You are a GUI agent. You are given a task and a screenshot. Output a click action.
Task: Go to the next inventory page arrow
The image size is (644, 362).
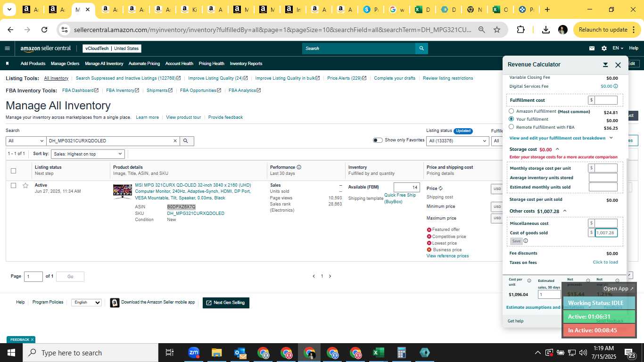click(x=330, y=276)
